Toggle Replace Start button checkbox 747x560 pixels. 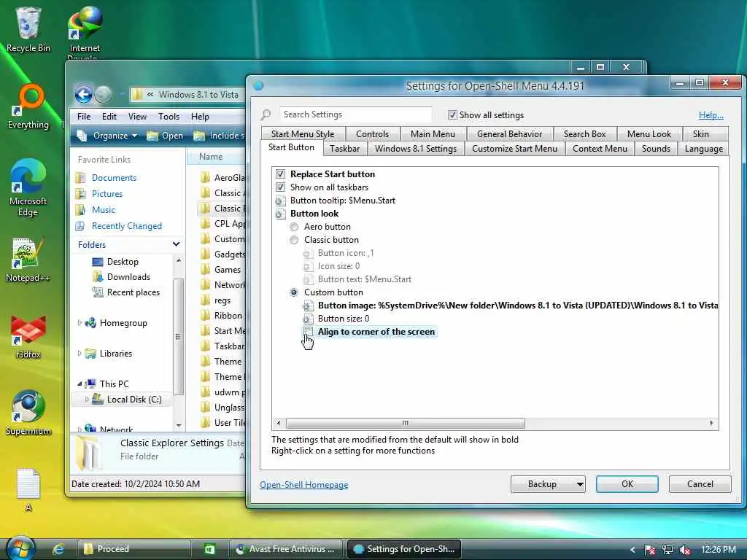pos(280,174)
